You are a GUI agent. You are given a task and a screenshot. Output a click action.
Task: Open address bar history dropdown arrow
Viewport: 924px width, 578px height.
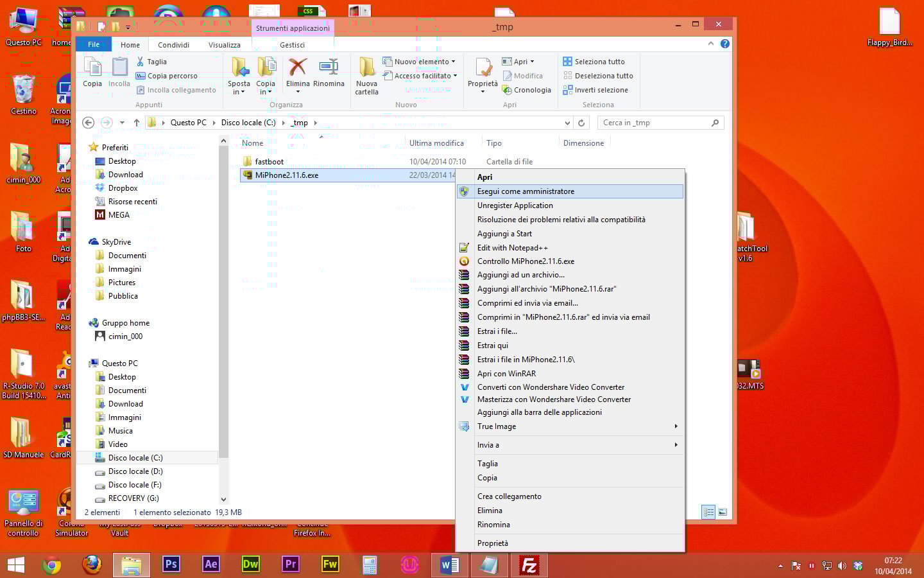point(567,123)
